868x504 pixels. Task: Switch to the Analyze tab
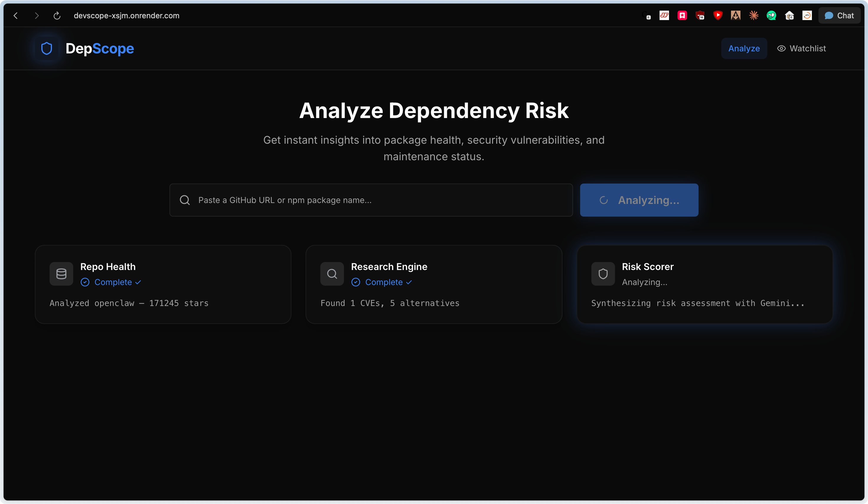point(744,48)
